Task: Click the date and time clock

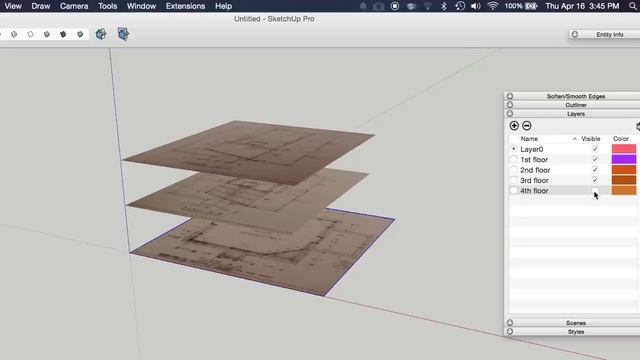Action: (582, 6)
